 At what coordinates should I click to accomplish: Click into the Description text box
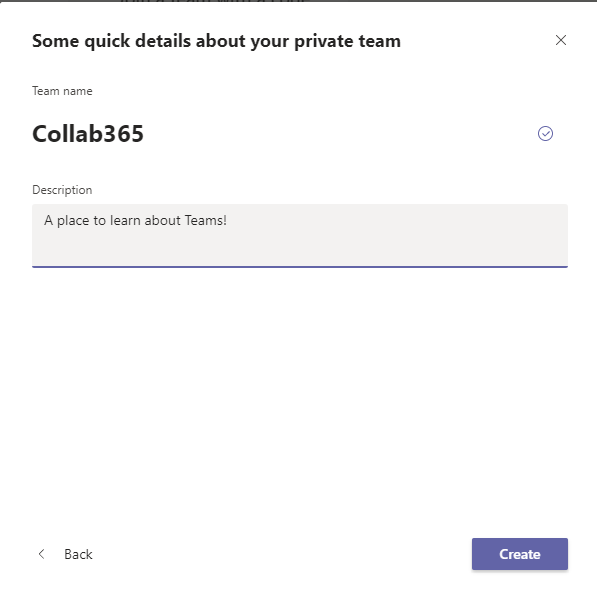(300, 236)
